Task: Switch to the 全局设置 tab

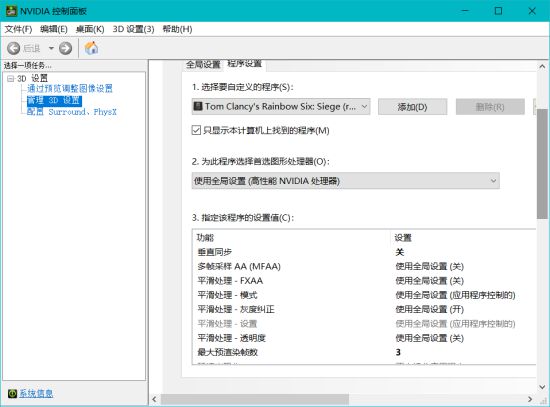Action: tap(203, 65)
